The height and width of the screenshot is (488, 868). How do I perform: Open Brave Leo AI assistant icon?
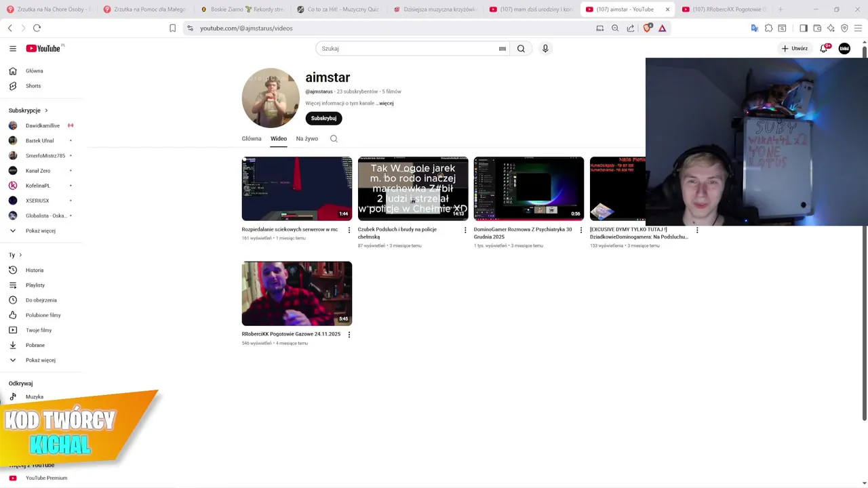(831, 28)
